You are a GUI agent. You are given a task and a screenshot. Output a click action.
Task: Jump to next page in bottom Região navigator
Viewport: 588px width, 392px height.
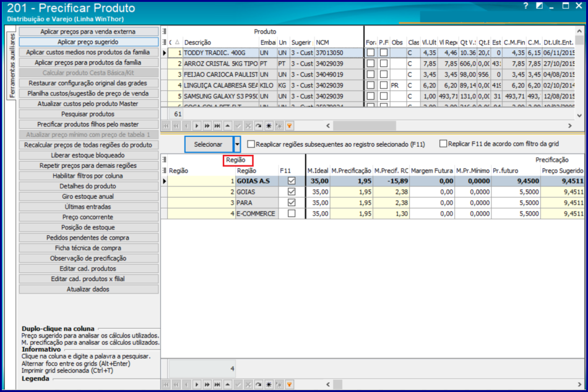tap(207, 385)
